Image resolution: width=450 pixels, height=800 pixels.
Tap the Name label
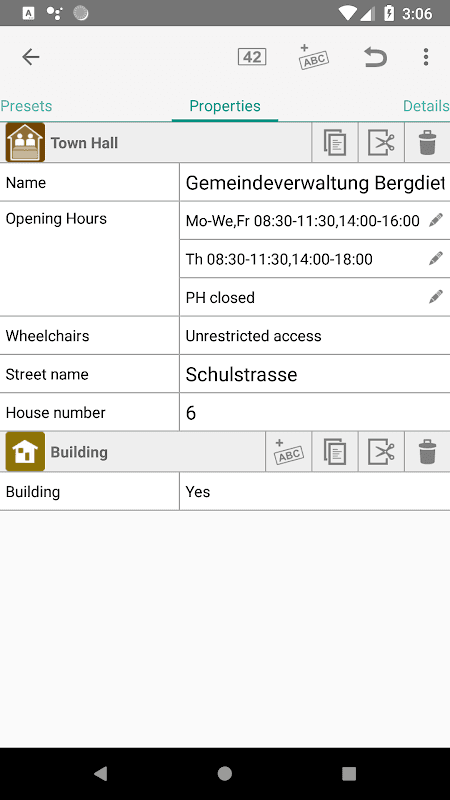tap(26, 182)
